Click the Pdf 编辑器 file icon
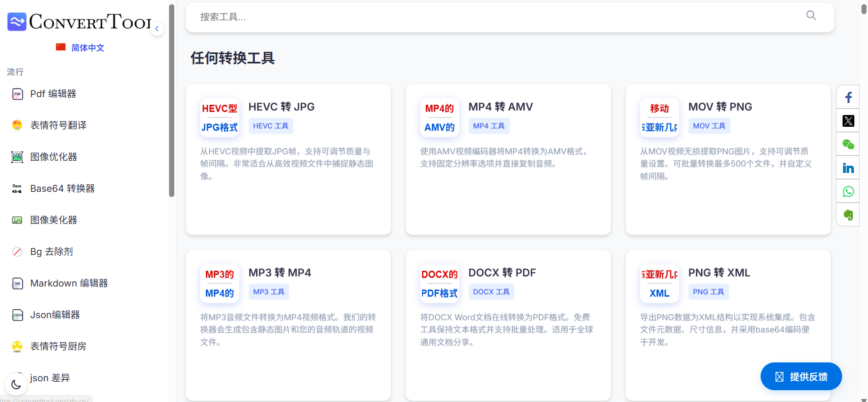 (x=17, y=94)
